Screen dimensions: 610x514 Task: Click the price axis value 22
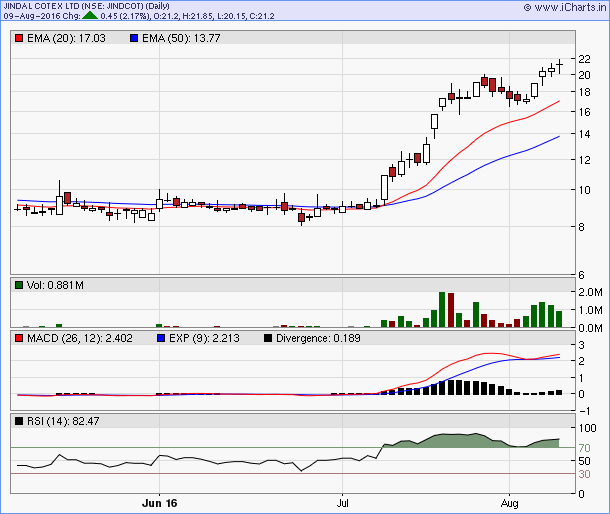[x=584, y=59]
